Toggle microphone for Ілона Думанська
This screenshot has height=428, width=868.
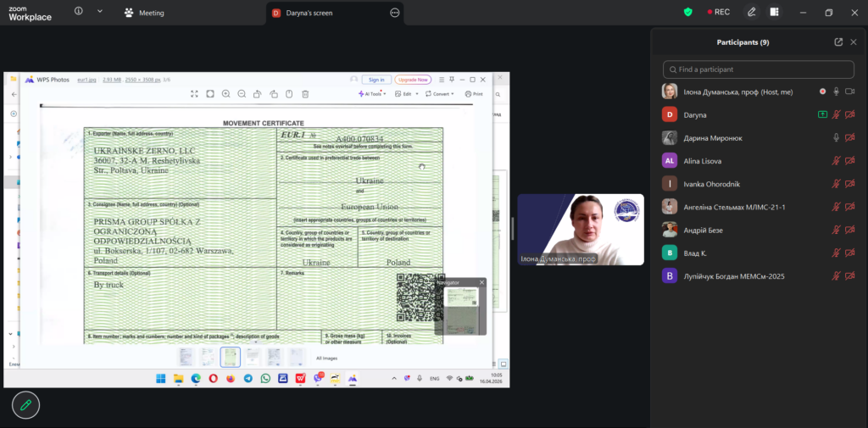(836, 92)
